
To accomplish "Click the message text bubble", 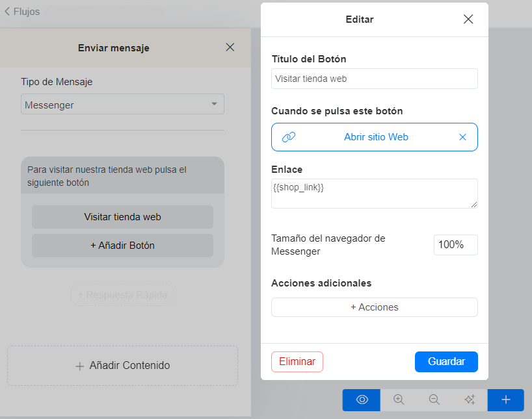I will pos(122,175).
